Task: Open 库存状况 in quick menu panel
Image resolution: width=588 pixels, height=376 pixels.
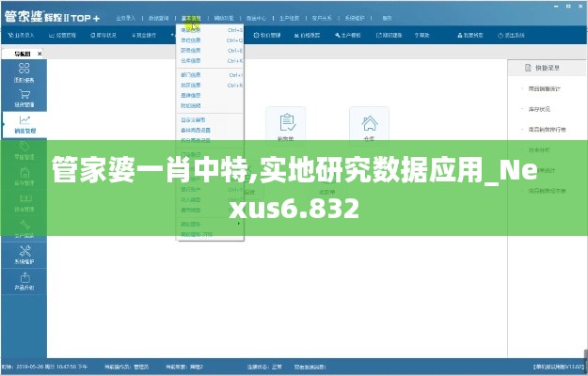Action: [x=539, y=109]
